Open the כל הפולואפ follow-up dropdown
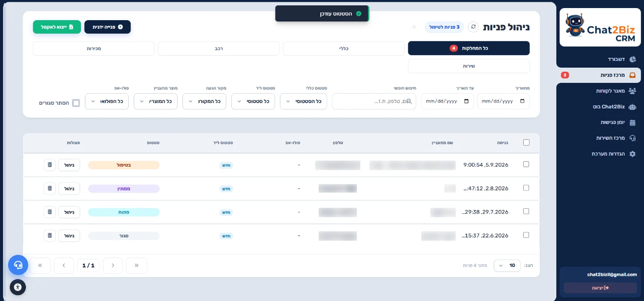Image resolution: width=644 pixels, height=301 pixels. (x=107, y=101)
